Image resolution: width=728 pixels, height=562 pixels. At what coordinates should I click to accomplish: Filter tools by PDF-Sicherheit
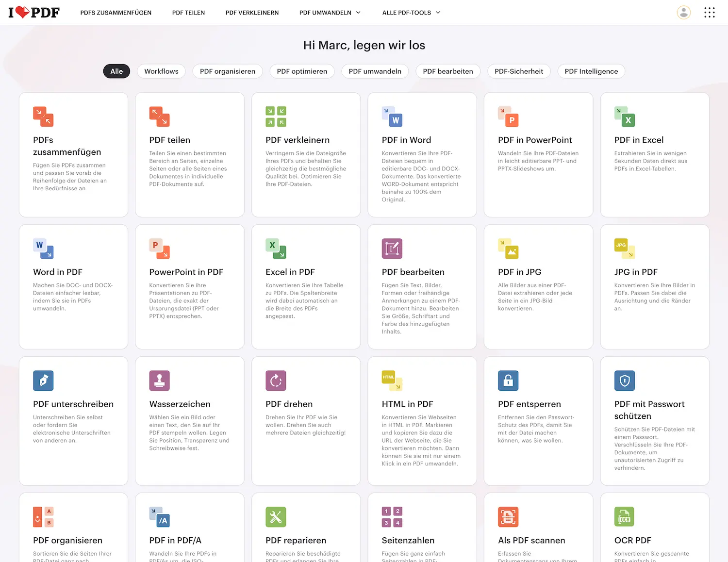click(x=519, y=71)
